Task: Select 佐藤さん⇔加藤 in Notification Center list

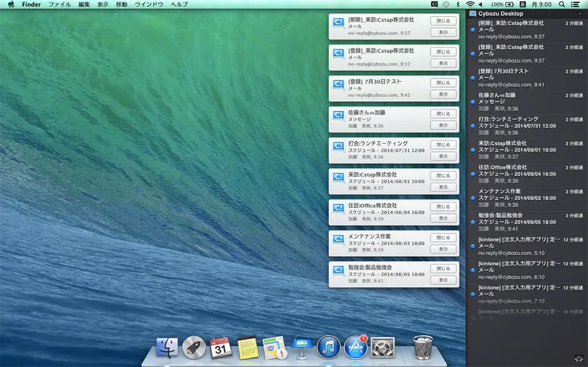Action: [x=527, y=102]
